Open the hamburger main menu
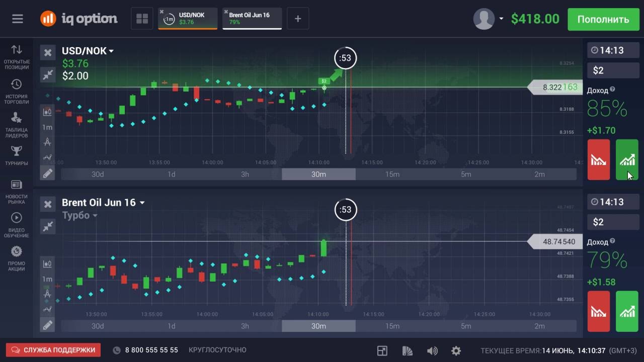Image resolution: width=644 pixels, height=362 pixels. click(18, 19)
